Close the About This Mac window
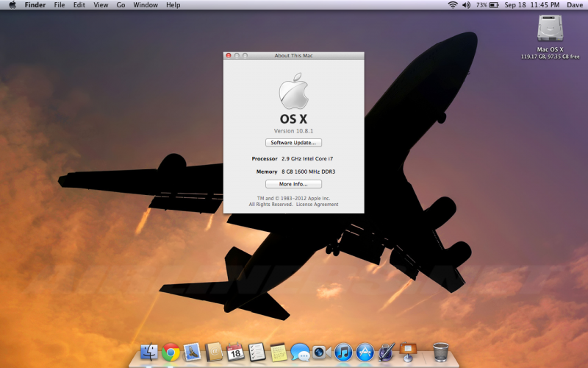 coord(229,56)
